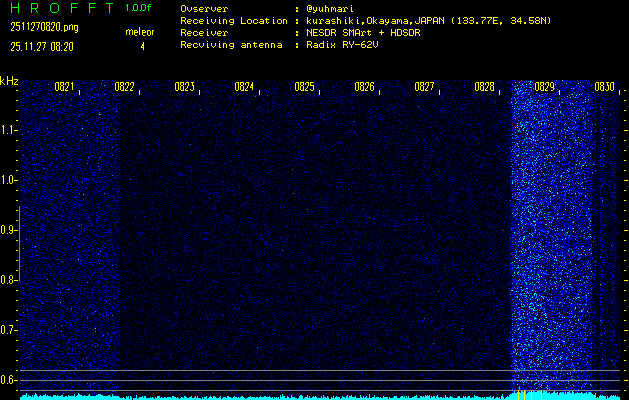The image size is (629, 400).
Task: Click the 0.6 frequency axis label
Action: (8, 380)
